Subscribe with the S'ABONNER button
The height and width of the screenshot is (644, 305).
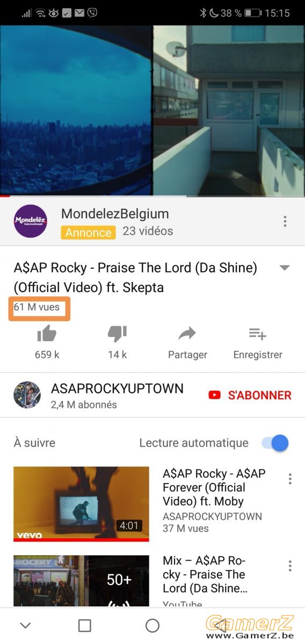(250, 395)
